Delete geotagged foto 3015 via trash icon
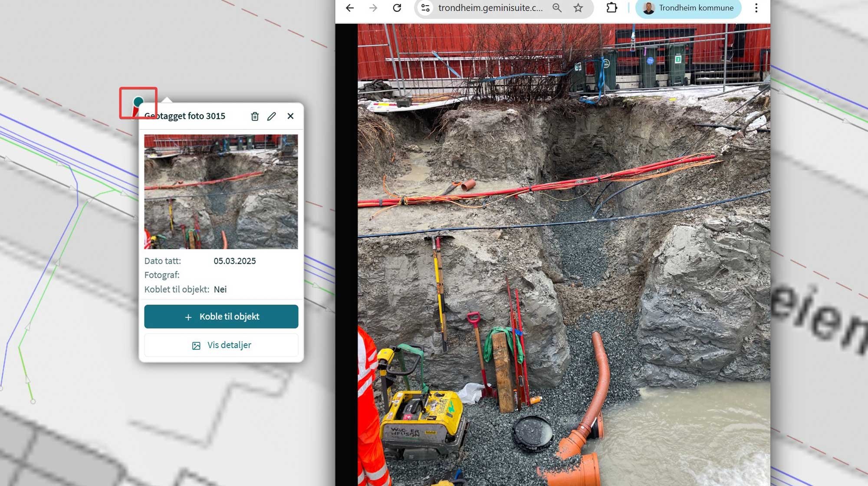 point(255,116)
